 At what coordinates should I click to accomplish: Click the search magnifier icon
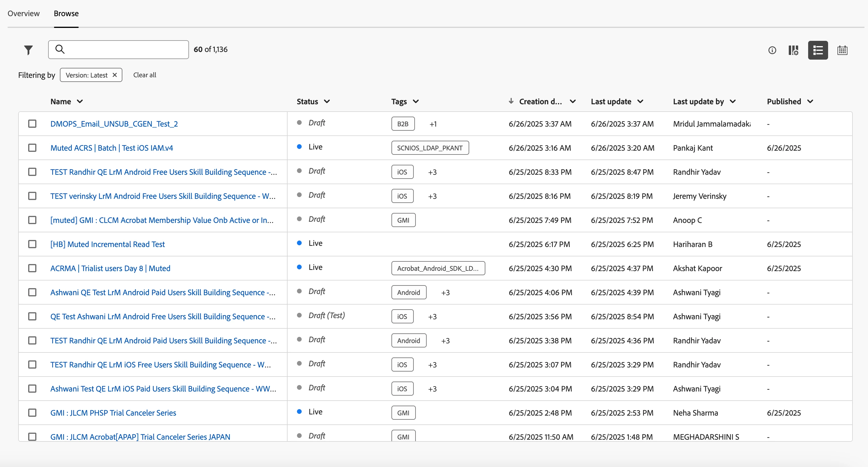pos(60,49)
